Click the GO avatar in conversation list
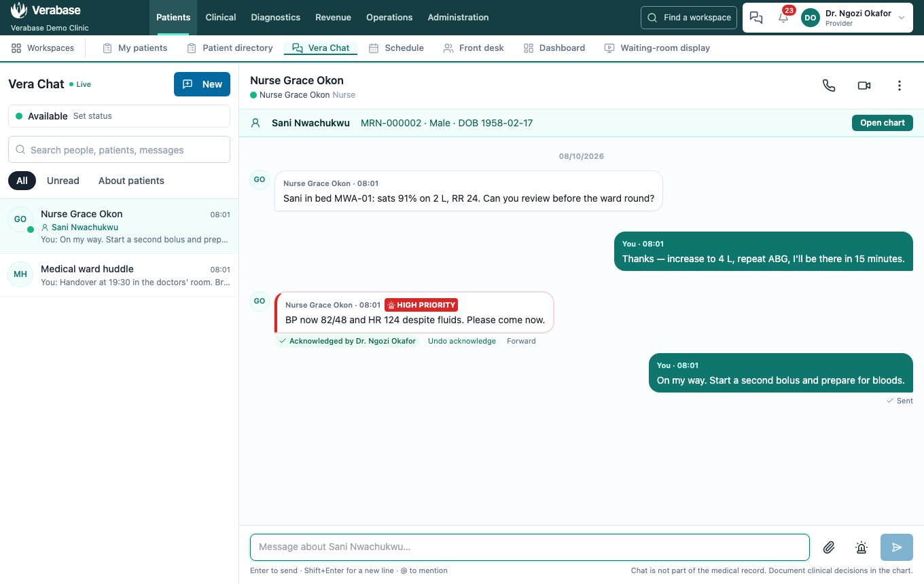Image resolution: width=924 pixels, height=584 pixels. point(20,219)
